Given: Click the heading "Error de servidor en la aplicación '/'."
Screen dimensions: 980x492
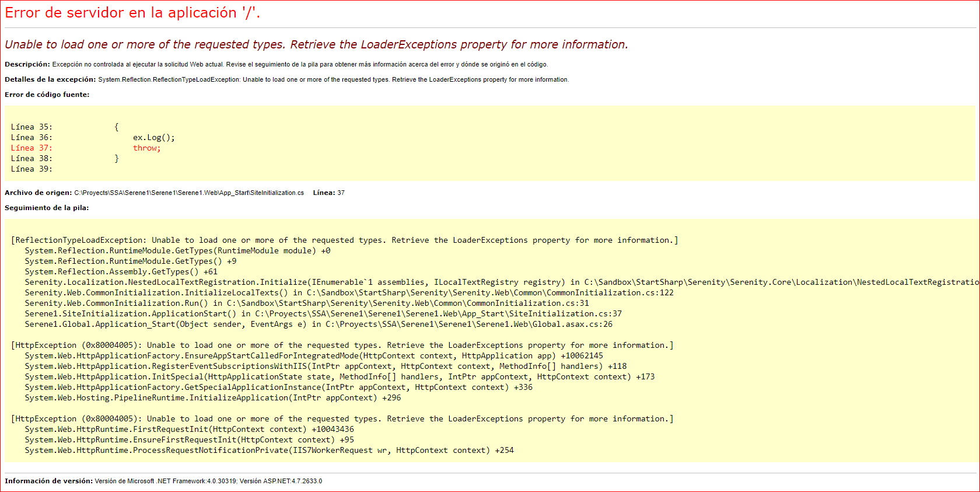Looking at the screenshot, I should pos(132,13).
